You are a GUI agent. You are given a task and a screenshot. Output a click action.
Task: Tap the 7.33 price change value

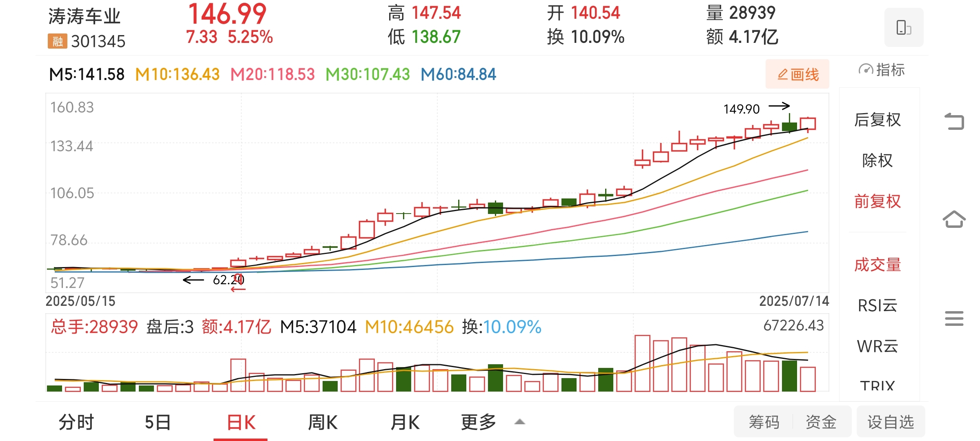[202, 37]
